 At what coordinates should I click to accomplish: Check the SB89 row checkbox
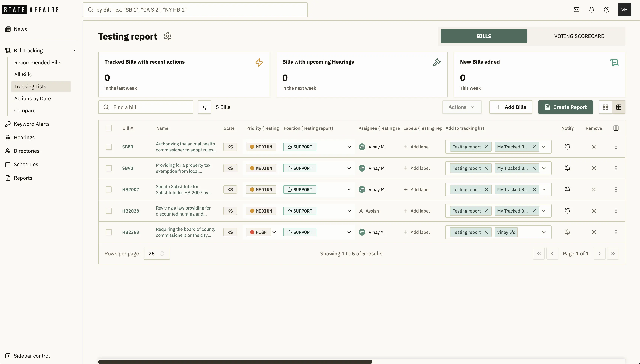(x=109, y=147)
